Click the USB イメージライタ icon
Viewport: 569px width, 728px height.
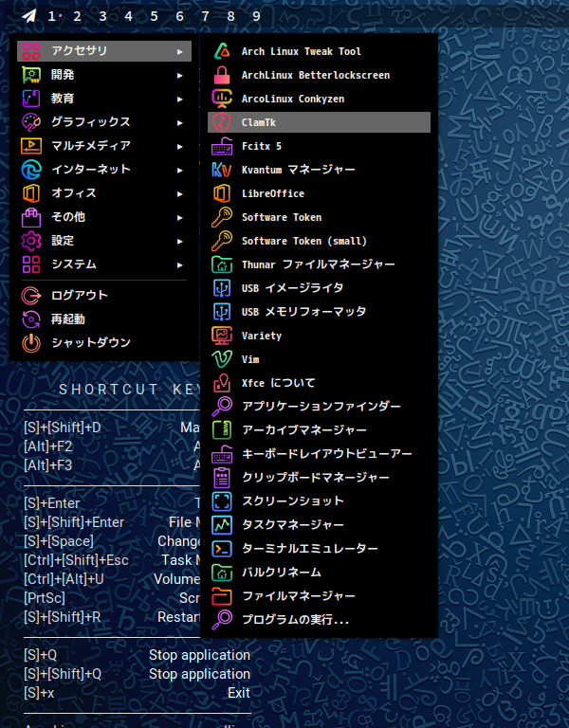click(x=222, y=288)
